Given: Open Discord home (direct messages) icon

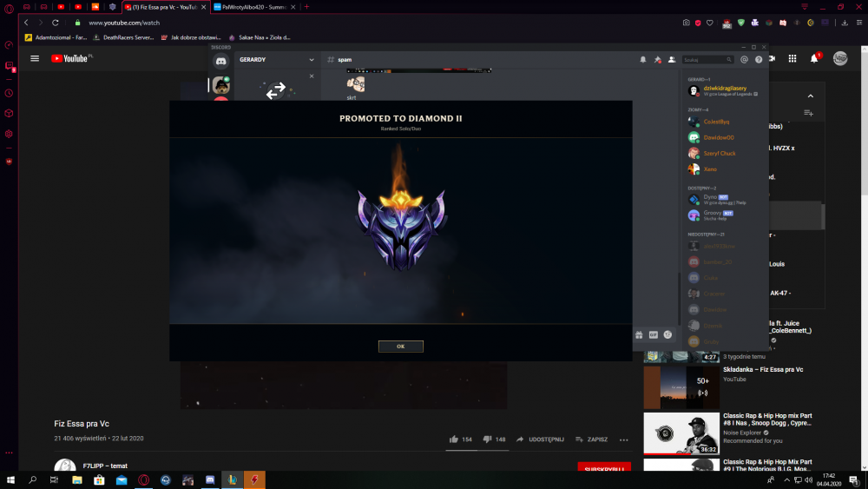Looking at the screenshot, I should [220, 61].
